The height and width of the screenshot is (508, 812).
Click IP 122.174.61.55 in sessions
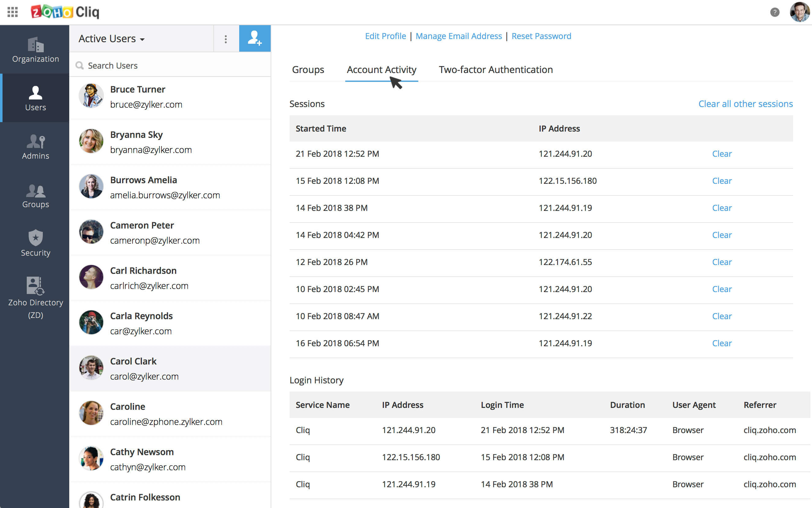[565, 262]
